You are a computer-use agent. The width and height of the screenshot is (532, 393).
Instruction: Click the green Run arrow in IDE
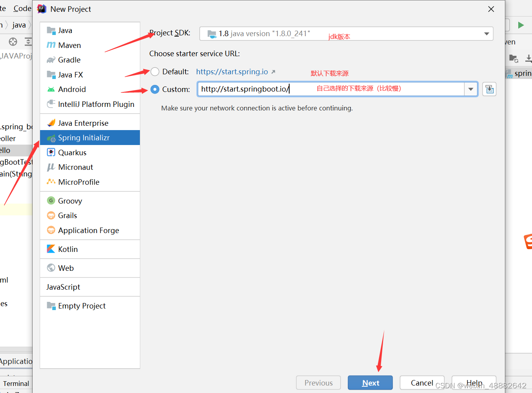pos(521,25)
